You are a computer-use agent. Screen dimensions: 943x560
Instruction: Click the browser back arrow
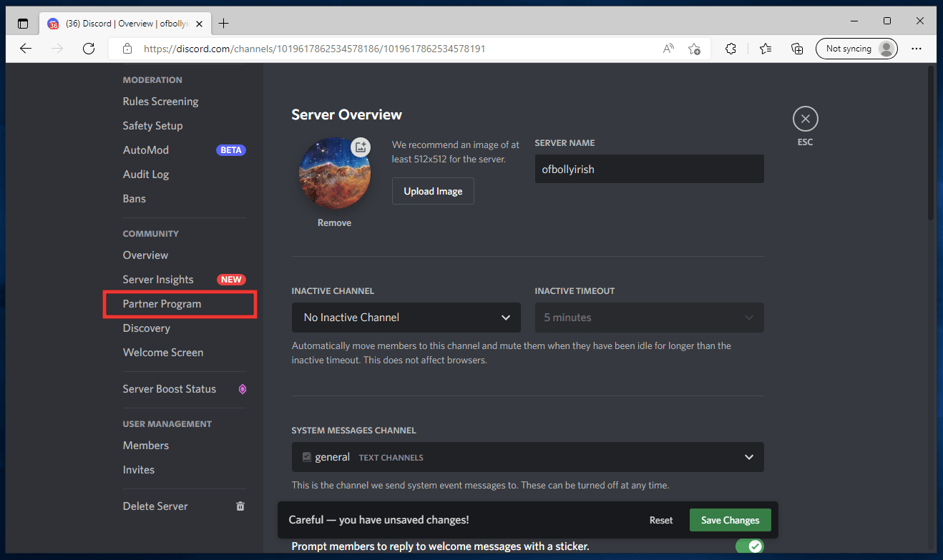tap(26, 49)
